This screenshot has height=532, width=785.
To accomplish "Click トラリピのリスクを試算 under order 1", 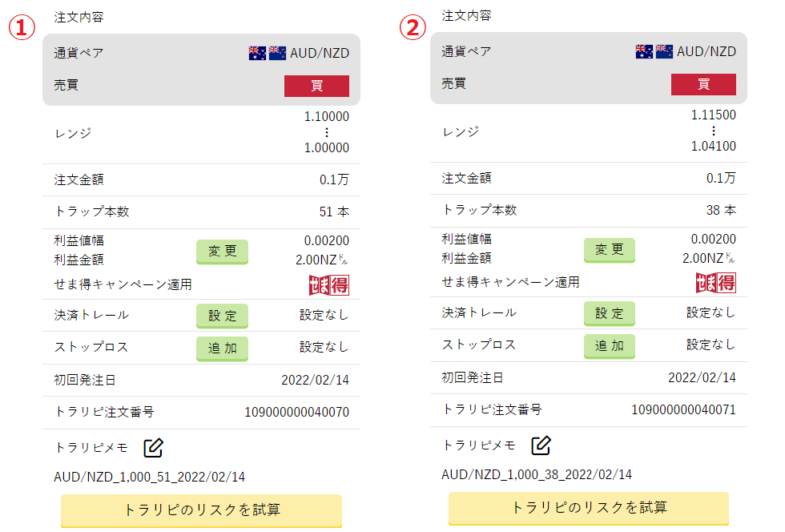I will click(201, 510).
